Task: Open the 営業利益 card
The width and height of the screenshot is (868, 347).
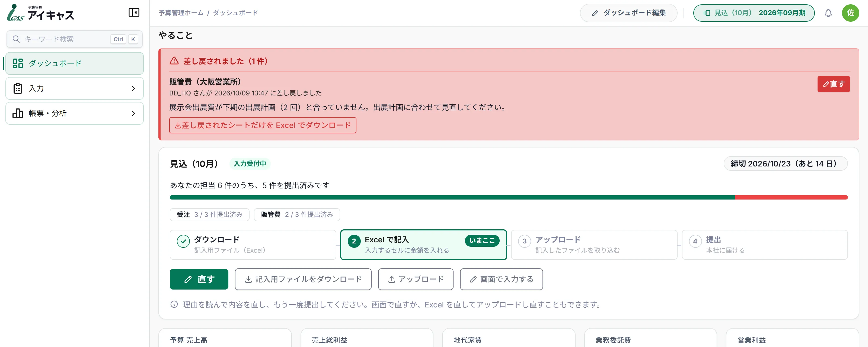Action: tap(792, 338)
